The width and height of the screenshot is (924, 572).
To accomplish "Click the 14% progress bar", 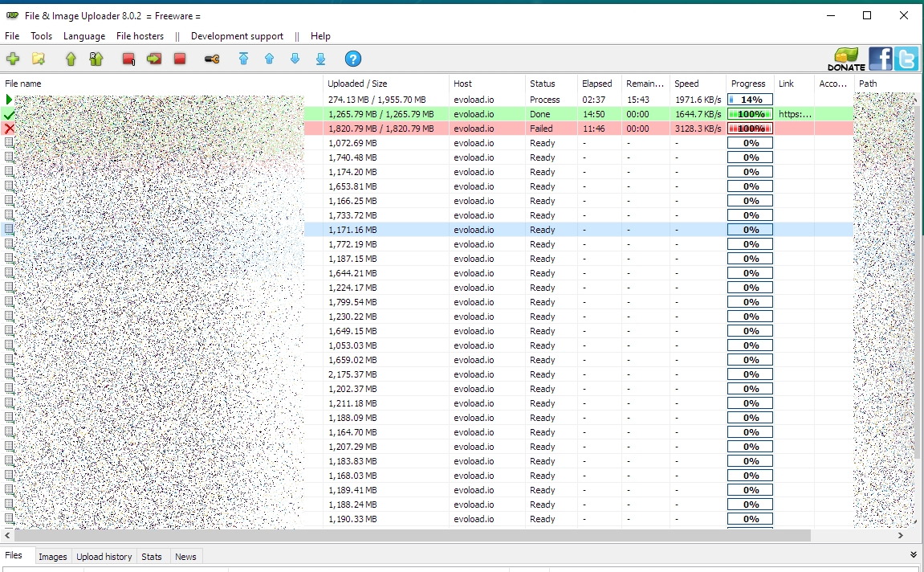I will [750, 100].
